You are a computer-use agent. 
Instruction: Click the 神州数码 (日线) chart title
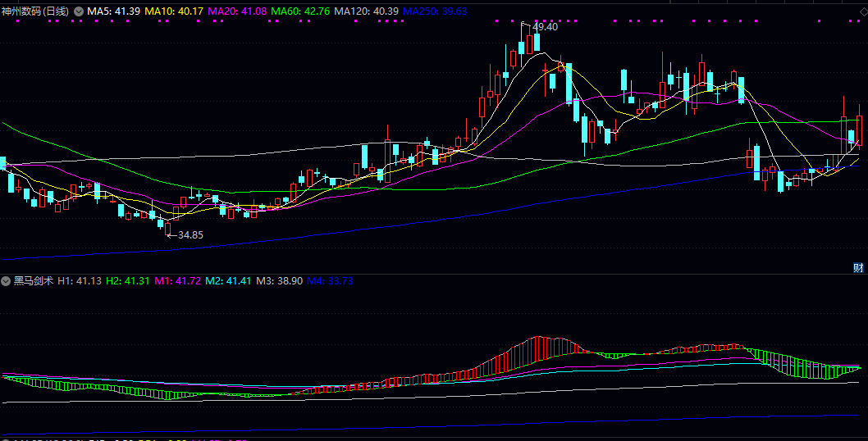tap(35, 11)
